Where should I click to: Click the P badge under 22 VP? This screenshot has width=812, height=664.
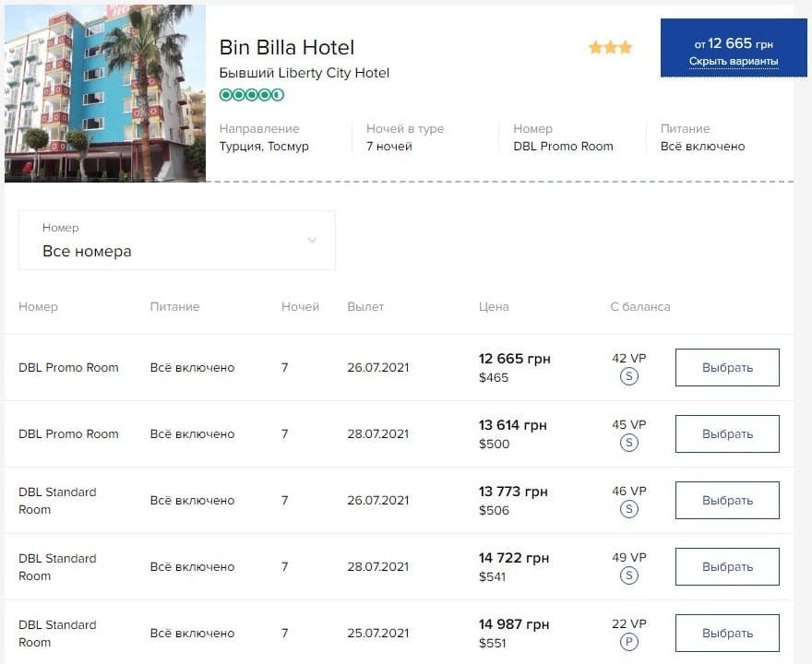[x=628, y=642]
